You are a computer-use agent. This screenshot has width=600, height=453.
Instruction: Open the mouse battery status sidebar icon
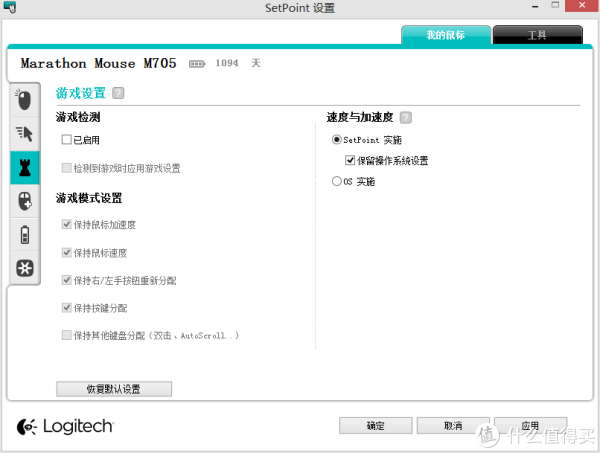(24, 235)
